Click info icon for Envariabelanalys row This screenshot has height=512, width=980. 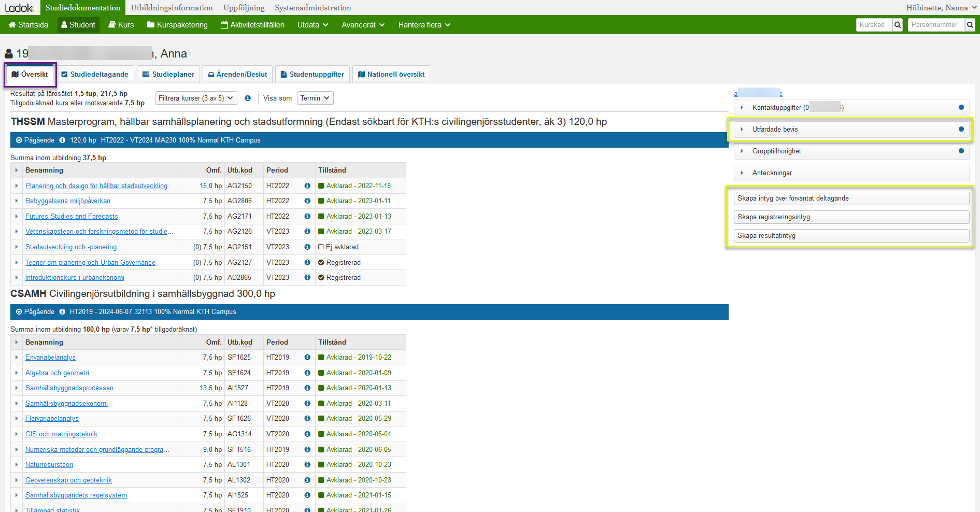click(307, 358)
